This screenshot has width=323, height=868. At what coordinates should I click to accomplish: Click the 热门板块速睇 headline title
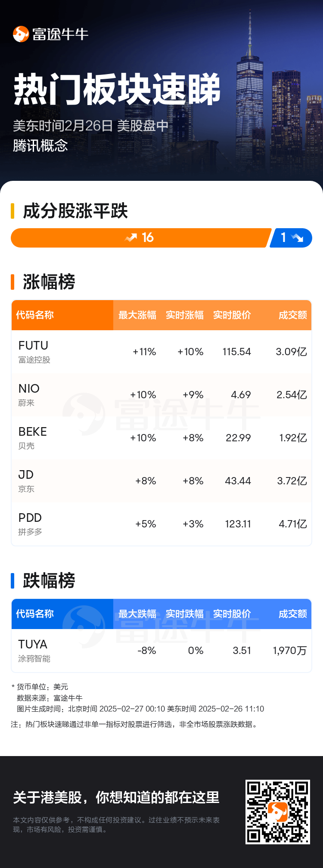[117, 90]
